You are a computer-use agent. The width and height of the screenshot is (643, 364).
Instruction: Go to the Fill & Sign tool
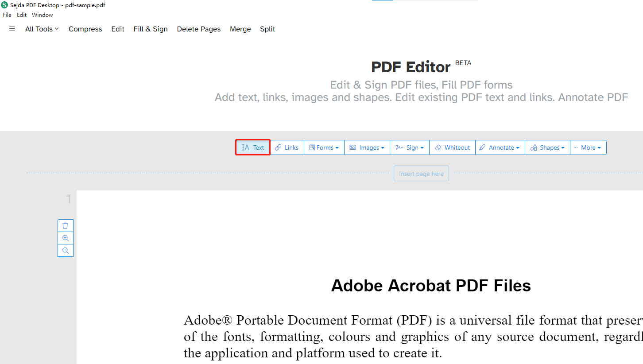[151, 29]
